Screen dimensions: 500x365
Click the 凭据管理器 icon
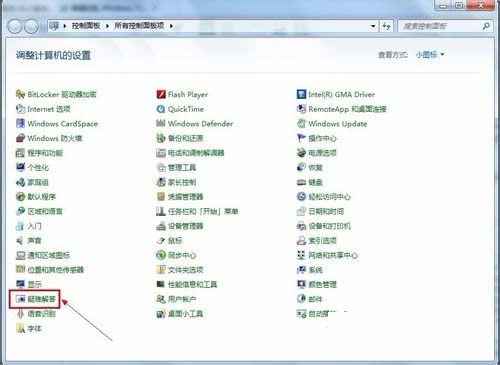(x=161, y=197)
